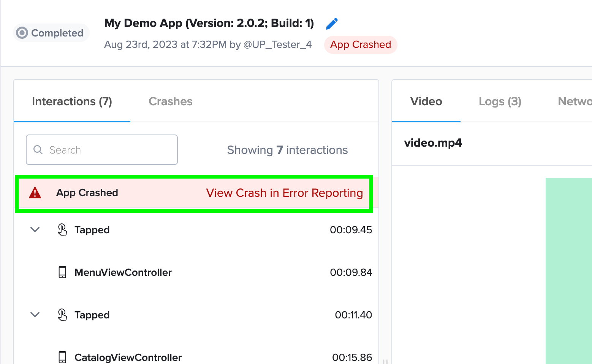Screen dimensions: 592x364
Task: Select the tap gesture icon beside second Tapped
Action: tap(63, 315)
